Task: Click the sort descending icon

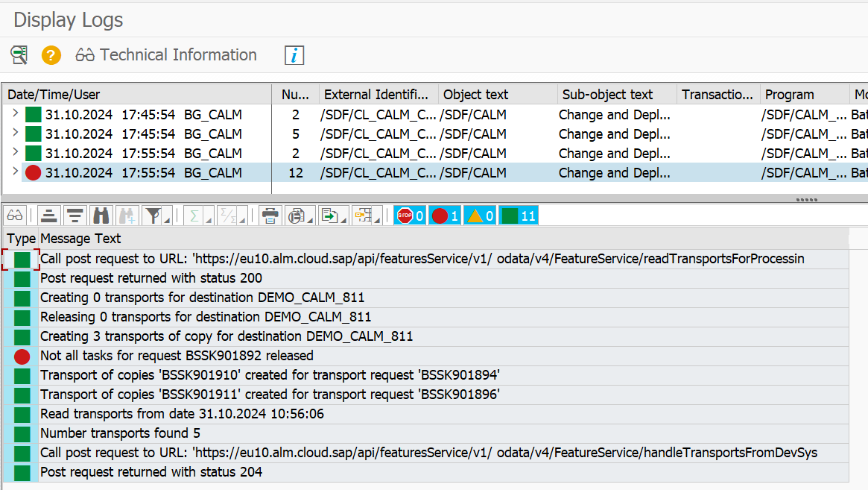Action: (75, 216)
